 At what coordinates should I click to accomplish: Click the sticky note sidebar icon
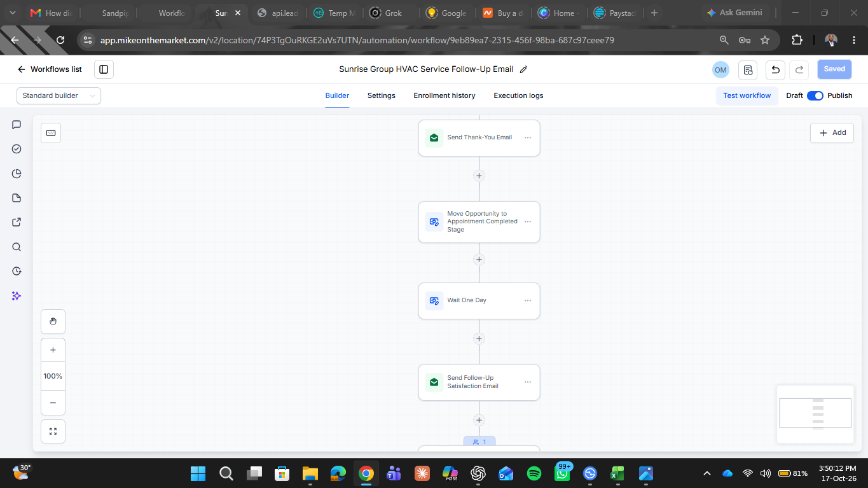17,198
